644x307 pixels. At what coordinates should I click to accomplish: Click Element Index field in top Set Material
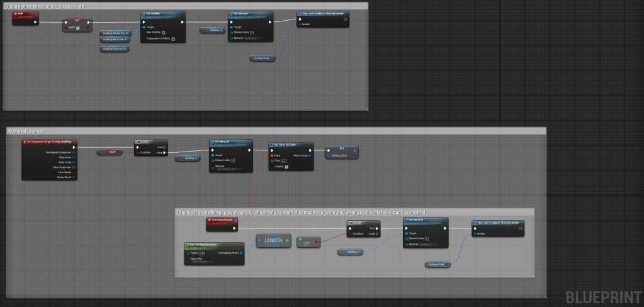[252, 33]
